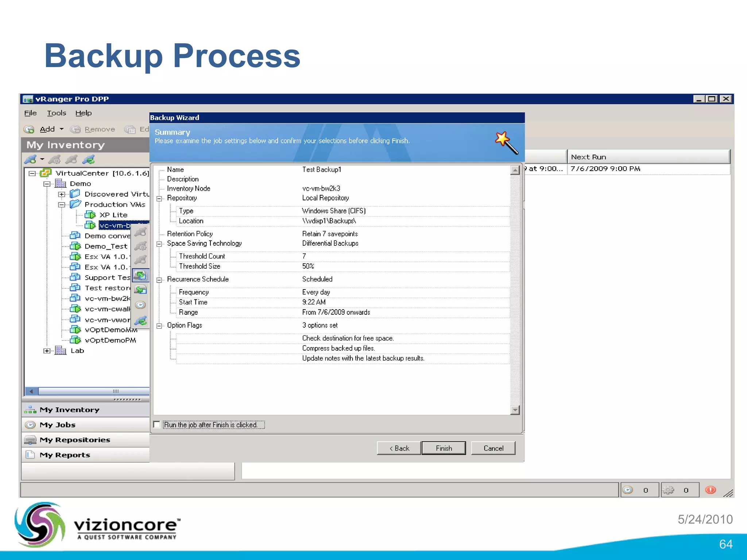Click the Remove toolbar button

pyautogui.click(x=93, y=129)
